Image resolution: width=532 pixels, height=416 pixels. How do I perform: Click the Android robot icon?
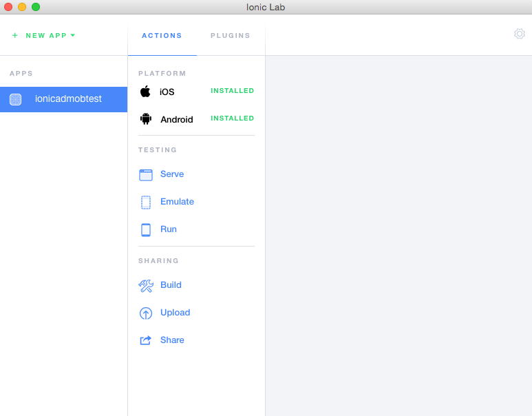point(146,119)
